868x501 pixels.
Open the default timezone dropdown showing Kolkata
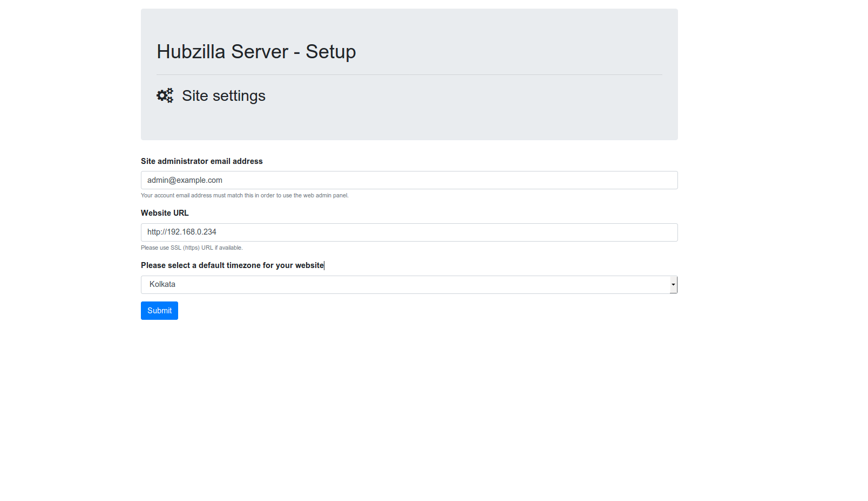(x=409, y=285)
